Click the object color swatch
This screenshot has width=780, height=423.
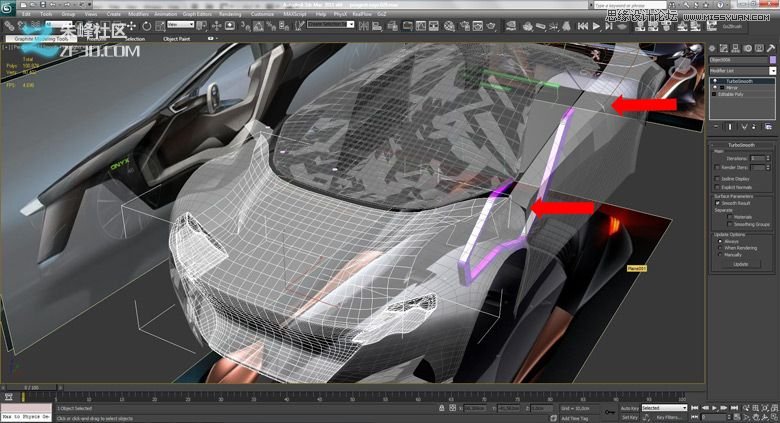(x=773, y=60)
